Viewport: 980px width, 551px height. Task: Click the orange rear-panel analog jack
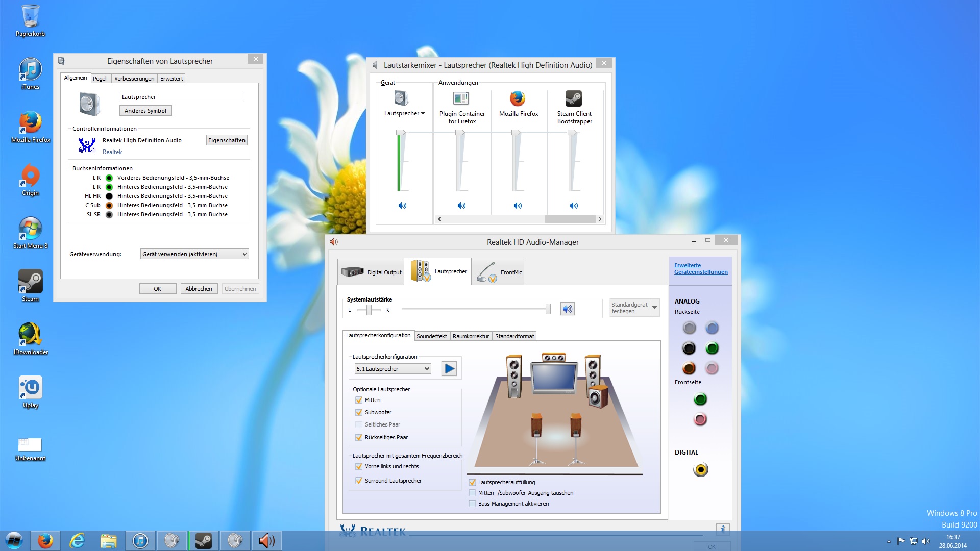coord(689,368)
